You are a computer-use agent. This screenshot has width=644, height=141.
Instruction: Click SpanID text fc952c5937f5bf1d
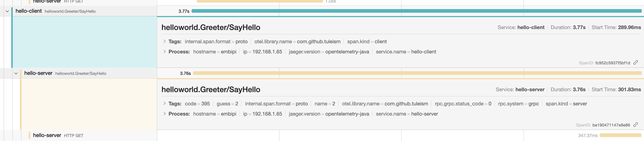tap(613, 63)
